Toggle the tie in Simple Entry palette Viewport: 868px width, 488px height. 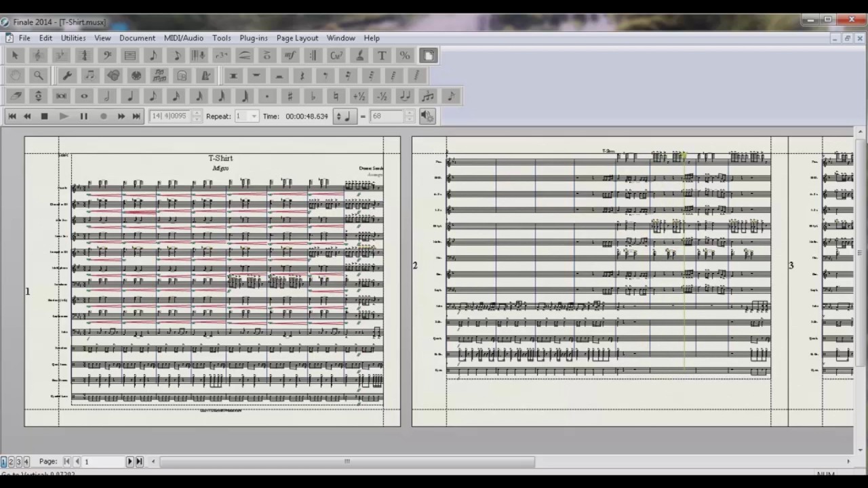(x=405, y=96)
